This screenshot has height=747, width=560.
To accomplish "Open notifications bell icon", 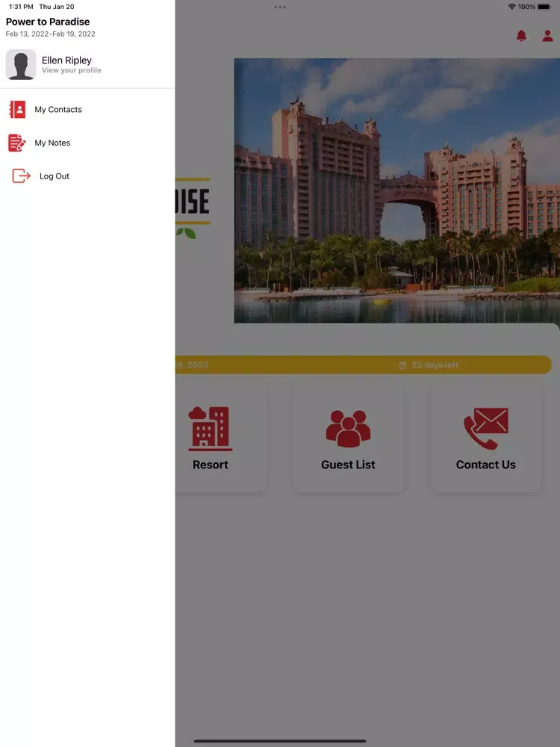I will coord(521,36).
